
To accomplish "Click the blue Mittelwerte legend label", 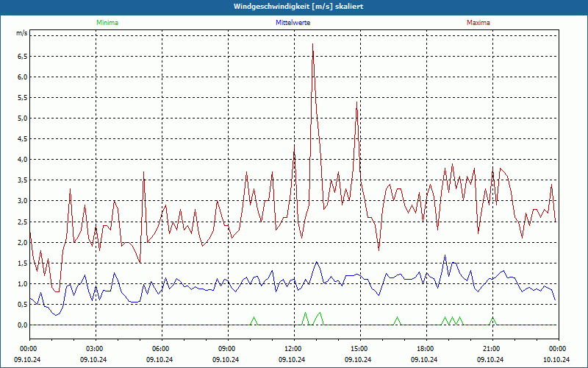I will [x=293, y=23].
